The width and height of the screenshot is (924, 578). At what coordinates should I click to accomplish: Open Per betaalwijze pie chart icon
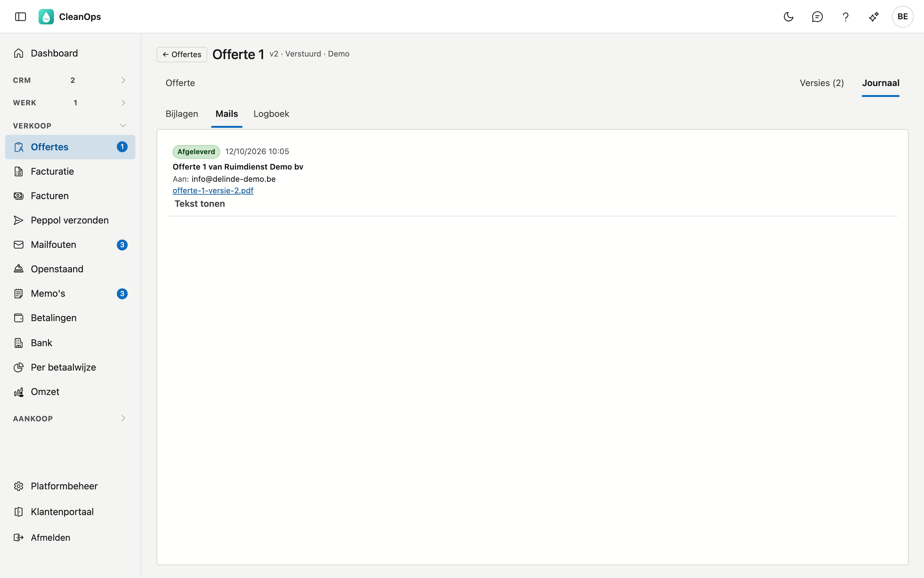coord(19,367)
